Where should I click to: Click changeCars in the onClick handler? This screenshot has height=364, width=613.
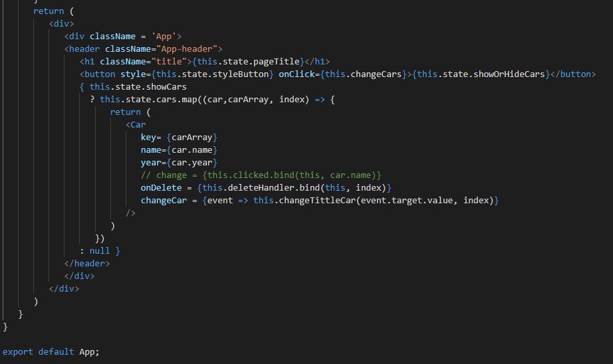click(x=376, y=74)
